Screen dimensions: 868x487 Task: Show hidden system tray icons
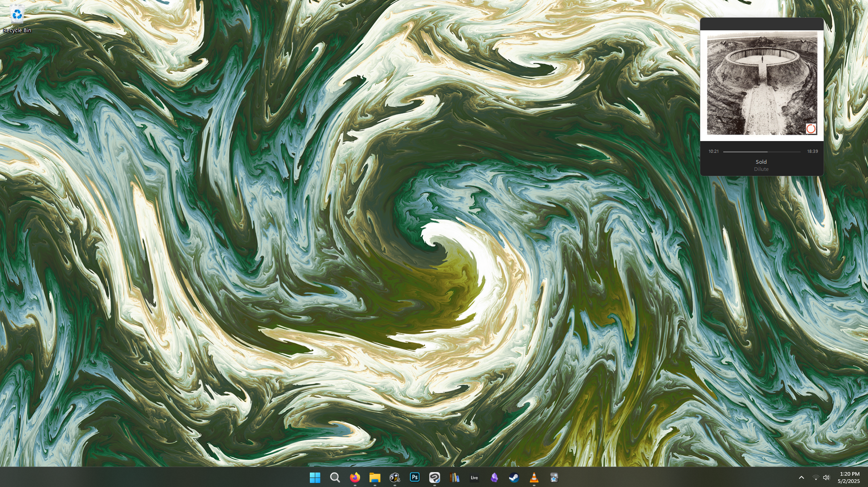coord(801,478)
